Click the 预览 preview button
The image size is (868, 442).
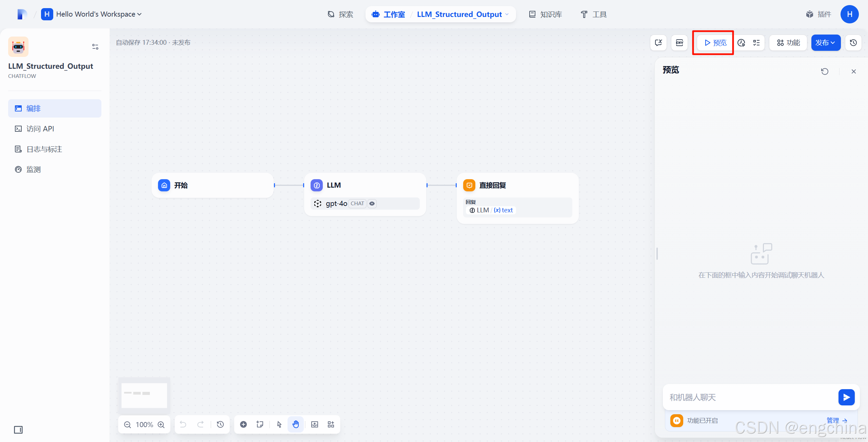click(715, 43)
